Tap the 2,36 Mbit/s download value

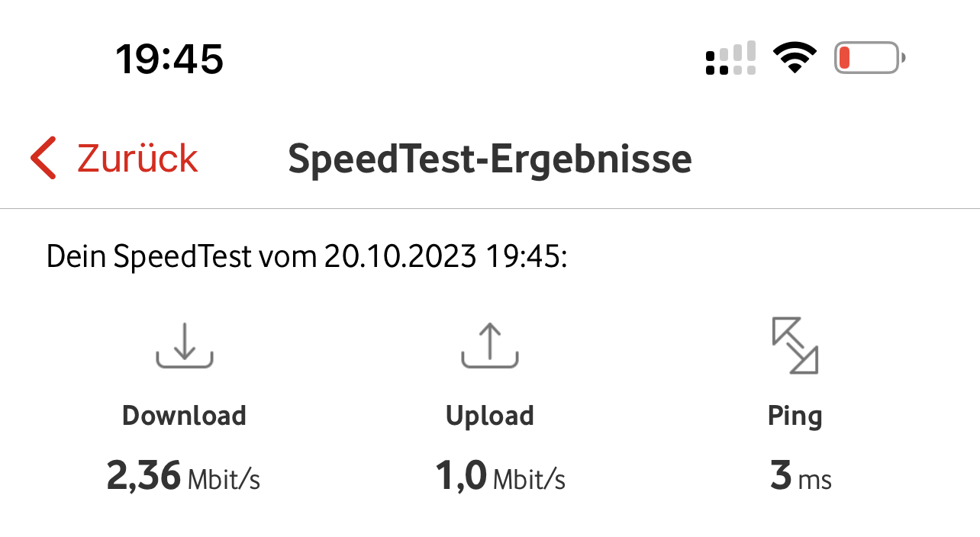(184, 477)
